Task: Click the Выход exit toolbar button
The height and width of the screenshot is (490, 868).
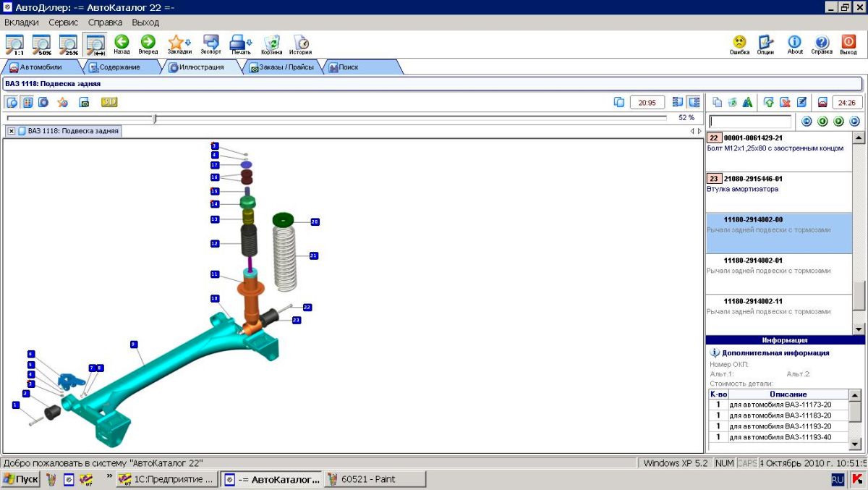Action: click(x=848, y=44)
